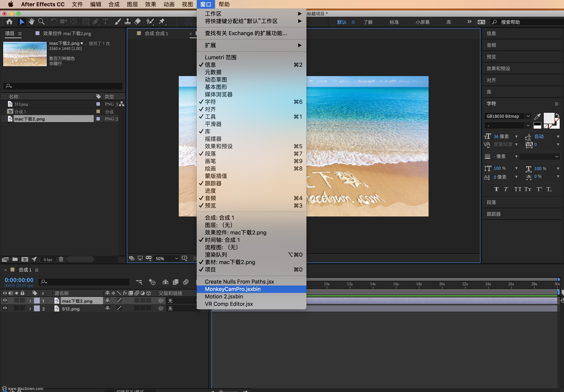Select the Clone Stamp tool
The width and height of the screenshot is (564, 392).
point(127,22)
